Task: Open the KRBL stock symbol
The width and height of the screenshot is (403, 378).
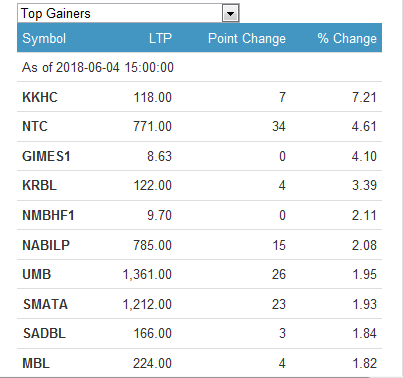Action: [x=39, y=185]
